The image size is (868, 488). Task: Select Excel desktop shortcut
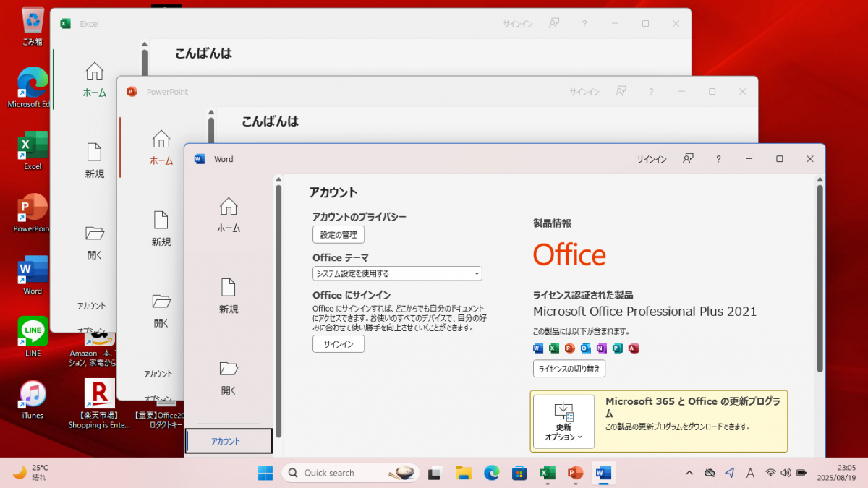coord(33,150)
